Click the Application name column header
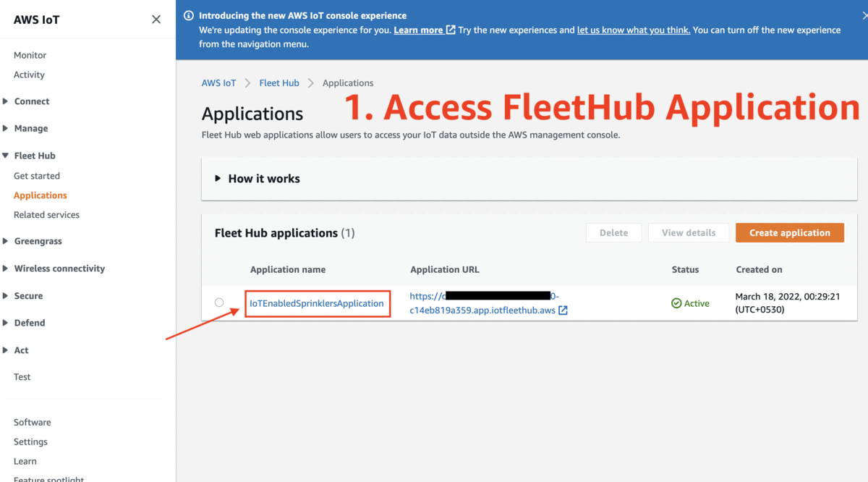Viewport: 868px width, 482px height. [x=288, y=270]
